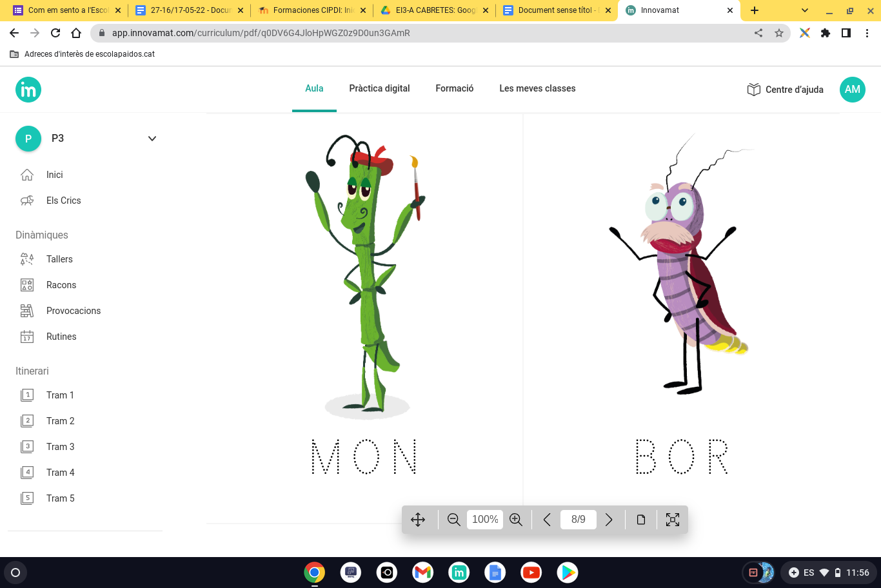Reload the page
This screenshot has width=881, height=588.
(55, 33)
